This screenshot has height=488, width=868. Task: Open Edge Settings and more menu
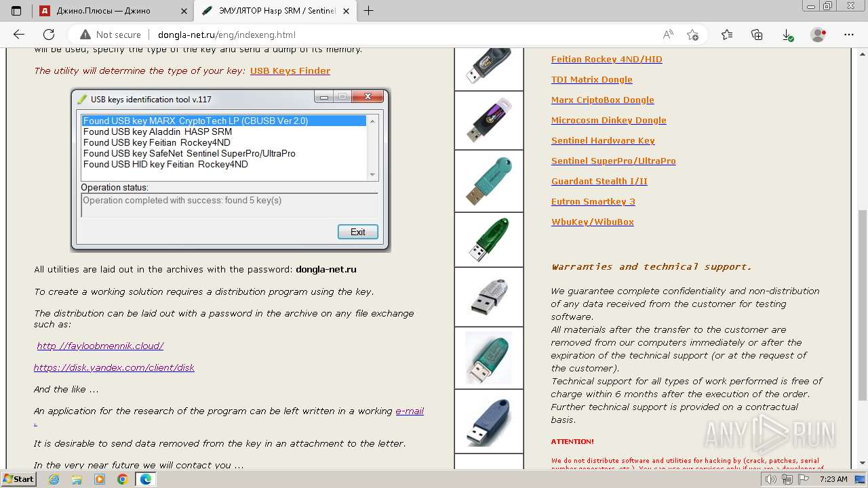(848, 35)
